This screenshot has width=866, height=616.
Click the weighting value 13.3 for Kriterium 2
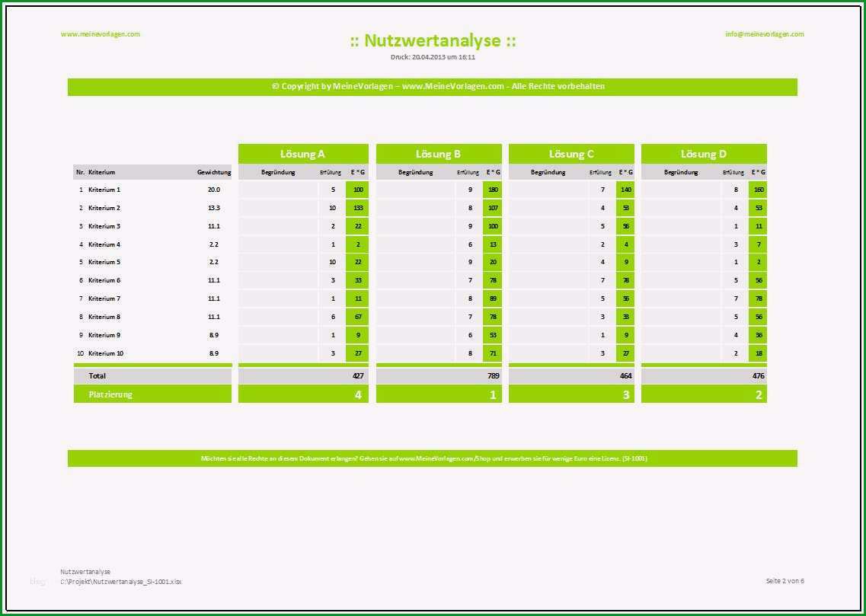tap(214, 208)
